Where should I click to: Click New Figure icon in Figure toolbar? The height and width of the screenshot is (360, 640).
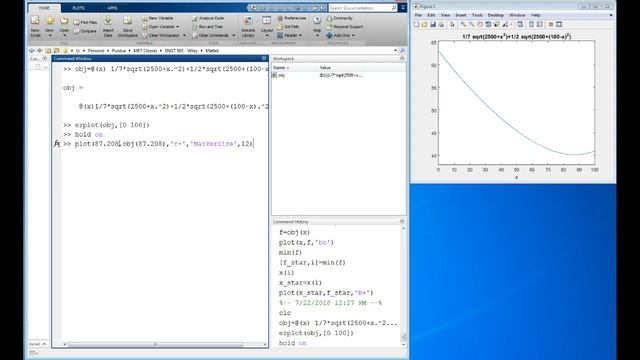coord(416,24)
